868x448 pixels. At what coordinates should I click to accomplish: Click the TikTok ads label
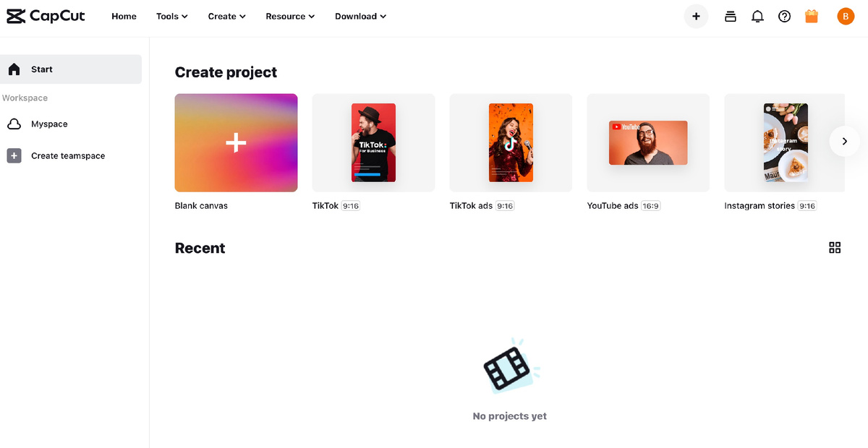point(471,206)
